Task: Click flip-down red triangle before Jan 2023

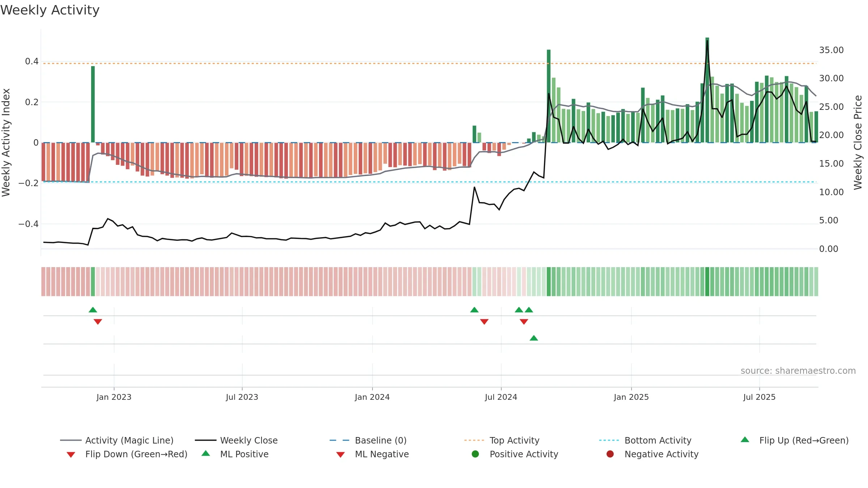Action: [x=98, y=322]
